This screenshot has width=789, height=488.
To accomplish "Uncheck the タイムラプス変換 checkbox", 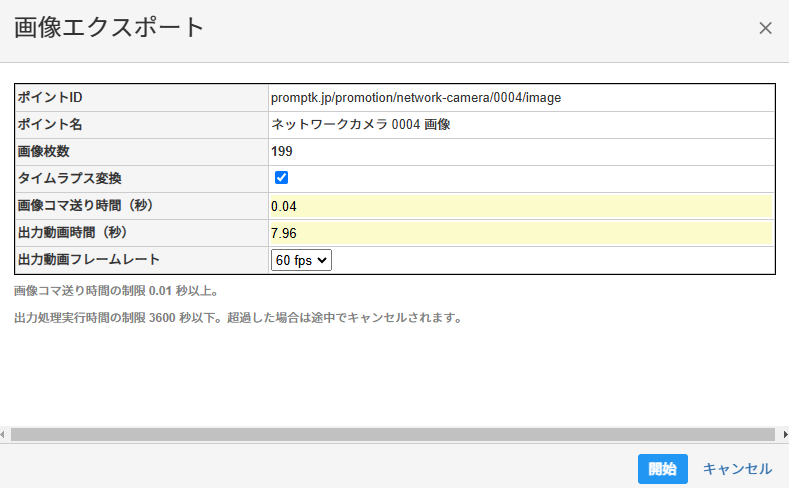I will pos(281,178).
